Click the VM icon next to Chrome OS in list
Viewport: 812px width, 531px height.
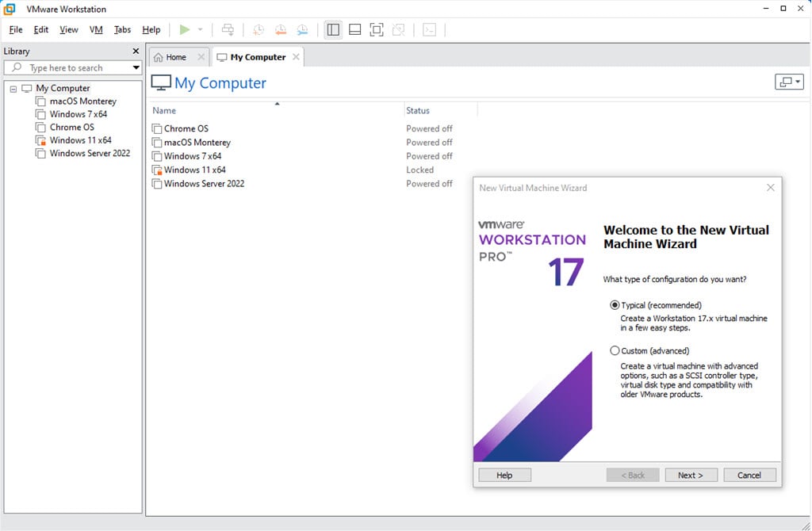[157, 129]
